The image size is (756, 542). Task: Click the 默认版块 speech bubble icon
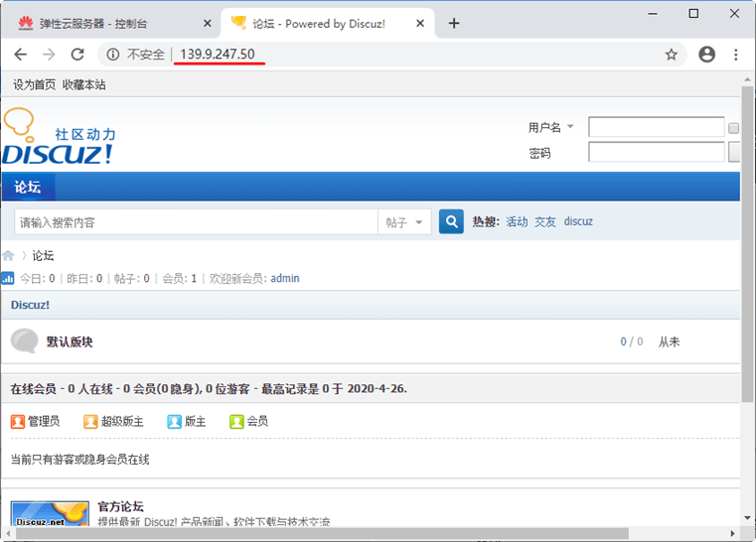click(x=24, y=341)
